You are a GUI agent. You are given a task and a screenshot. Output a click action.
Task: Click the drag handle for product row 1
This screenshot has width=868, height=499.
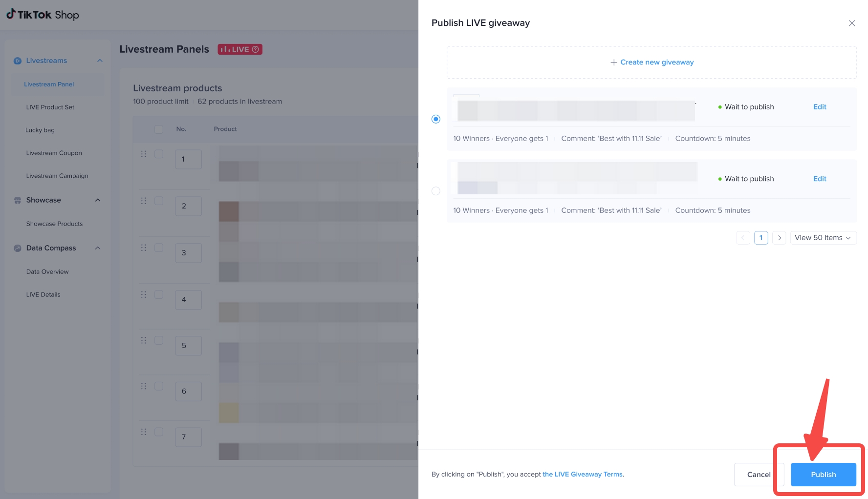click(x=144, y=154)
